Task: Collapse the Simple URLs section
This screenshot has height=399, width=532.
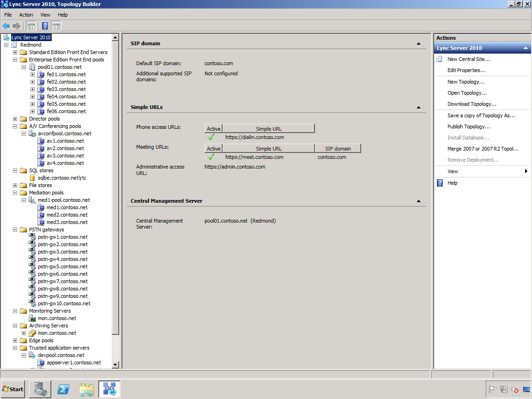Action: pos(418,107)
